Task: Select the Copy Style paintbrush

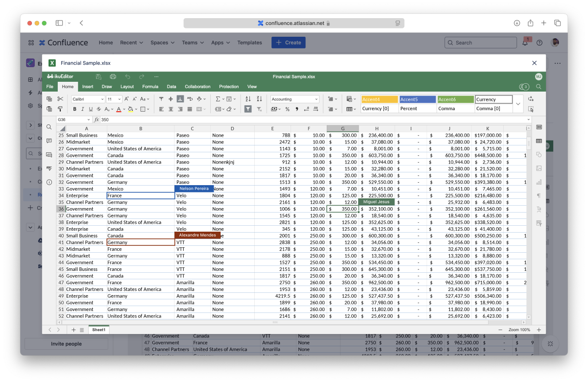Action: [60, 109]
